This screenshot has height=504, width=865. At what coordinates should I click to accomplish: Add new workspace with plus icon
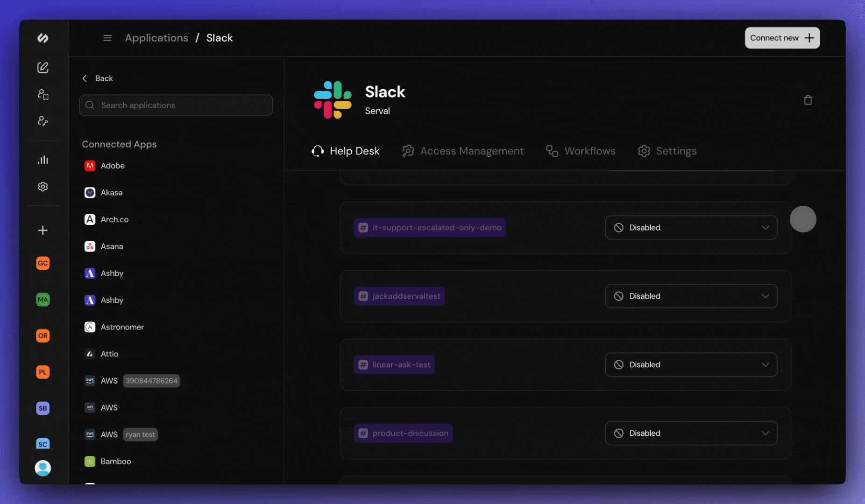(x=43, y=230)
